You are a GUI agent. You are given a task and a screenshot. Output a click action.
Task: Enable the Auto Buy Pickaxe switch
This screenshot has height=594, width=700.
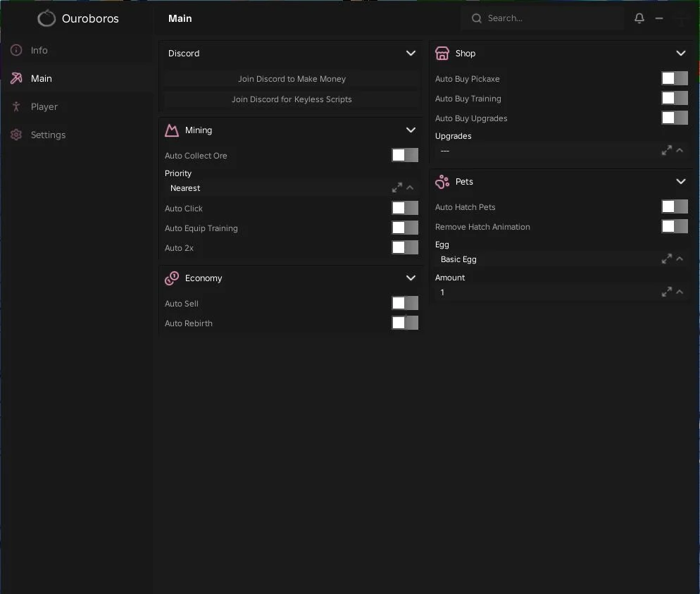coord(675,79)
